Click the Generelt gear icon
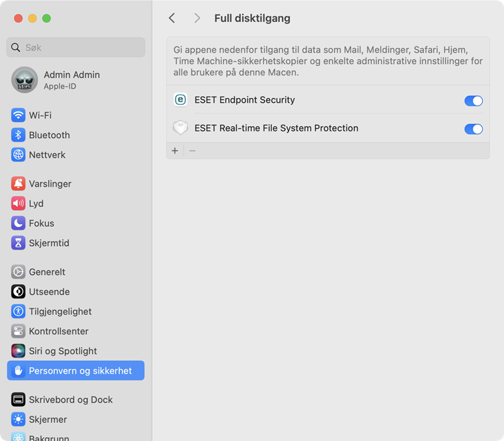Screen dimensions: 504x441 [x=18, y=272]
